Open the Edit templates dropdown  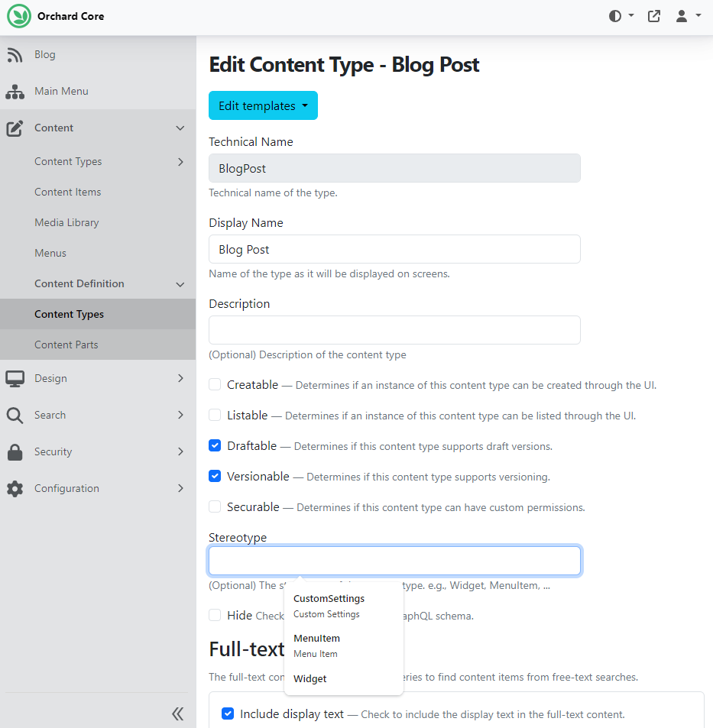pos(263,105)
